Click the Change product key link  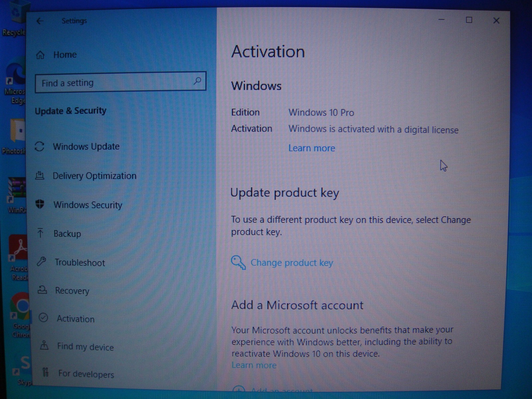[292, 263]
